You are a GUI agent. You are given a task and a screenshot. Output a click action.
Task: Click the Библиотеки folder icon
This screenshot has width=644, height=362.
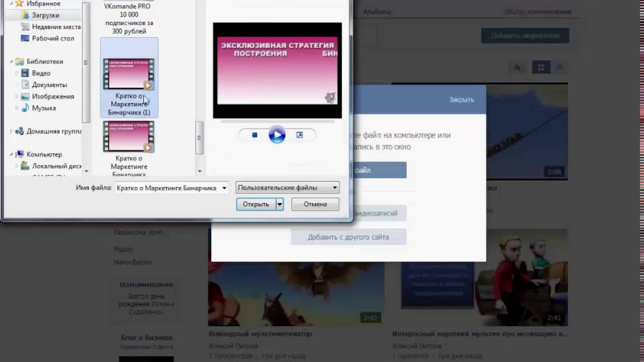[20, 61]
